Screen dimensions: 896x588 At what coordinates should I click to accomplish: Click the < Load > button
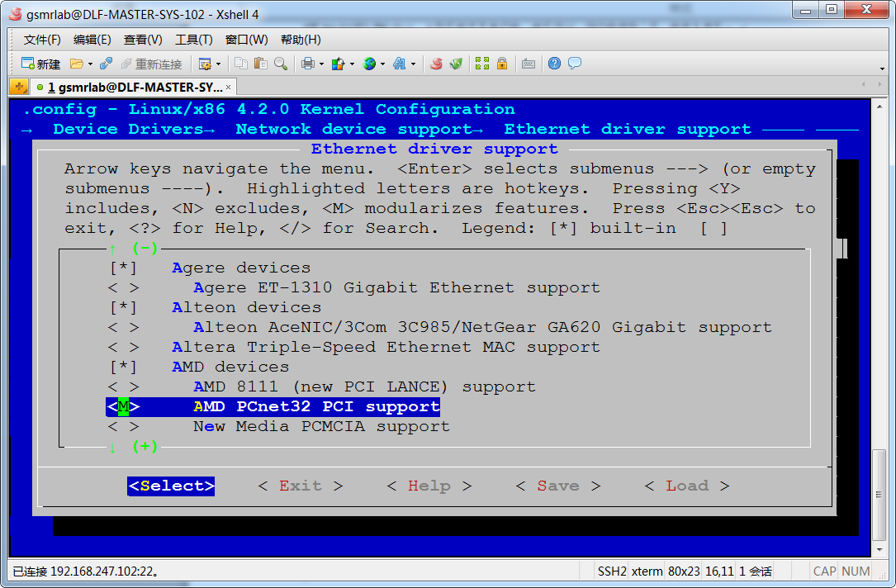[x=687, y=486]
